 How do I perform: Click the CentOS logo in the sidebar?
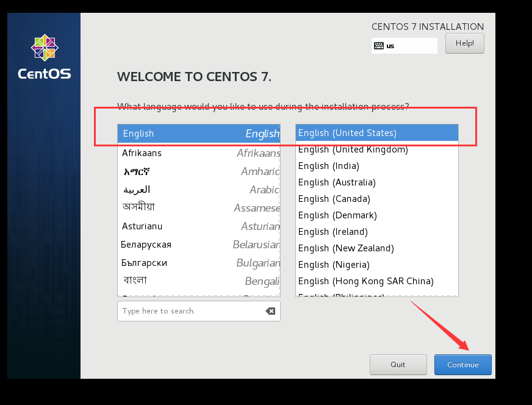coord(45,57)
